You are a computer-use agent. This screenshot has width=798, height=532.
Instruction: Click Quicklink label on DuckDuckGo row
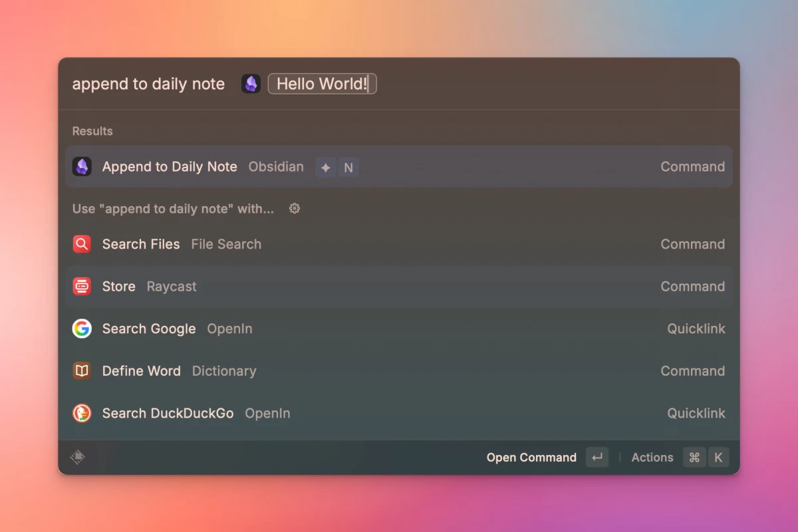[x=696, y=413]
